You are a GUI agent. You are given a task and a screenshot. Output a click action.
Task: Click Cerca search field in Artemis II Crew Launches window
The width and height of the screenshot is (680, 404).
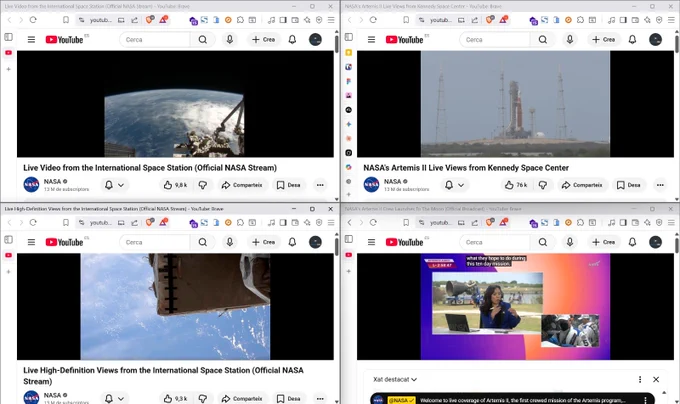(495, 242)
